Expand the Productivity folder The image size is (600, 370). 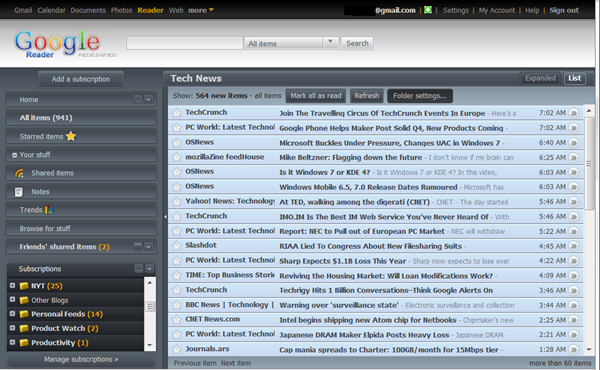coord(13,342)
